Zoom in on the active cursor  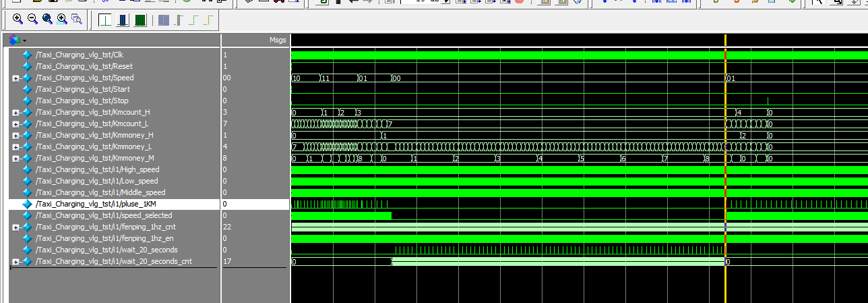pyautogui.click(x=62, y=20)
